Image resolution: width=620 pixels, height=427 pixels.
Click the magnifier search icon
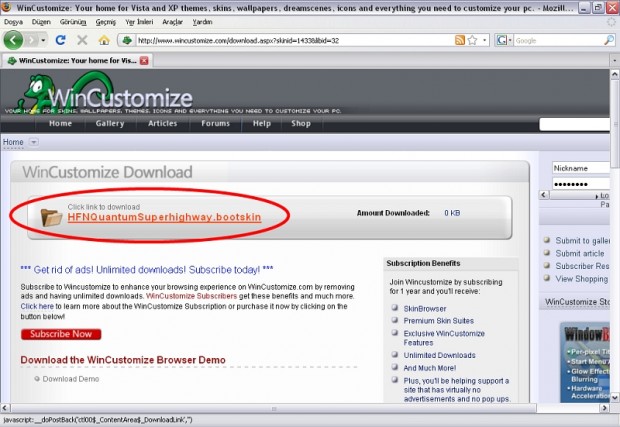[609, 40]
